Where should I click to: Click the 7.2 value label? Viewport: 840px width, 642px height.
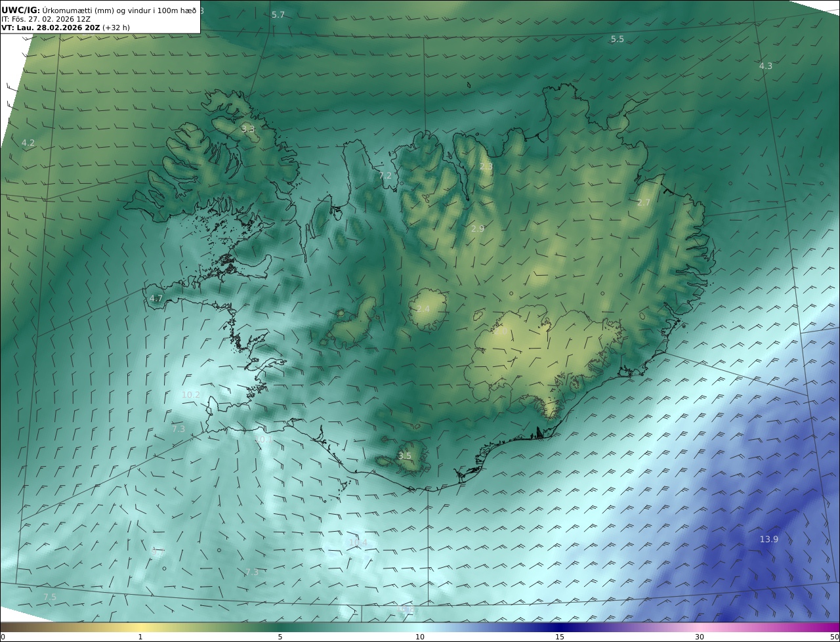[385, 175]
